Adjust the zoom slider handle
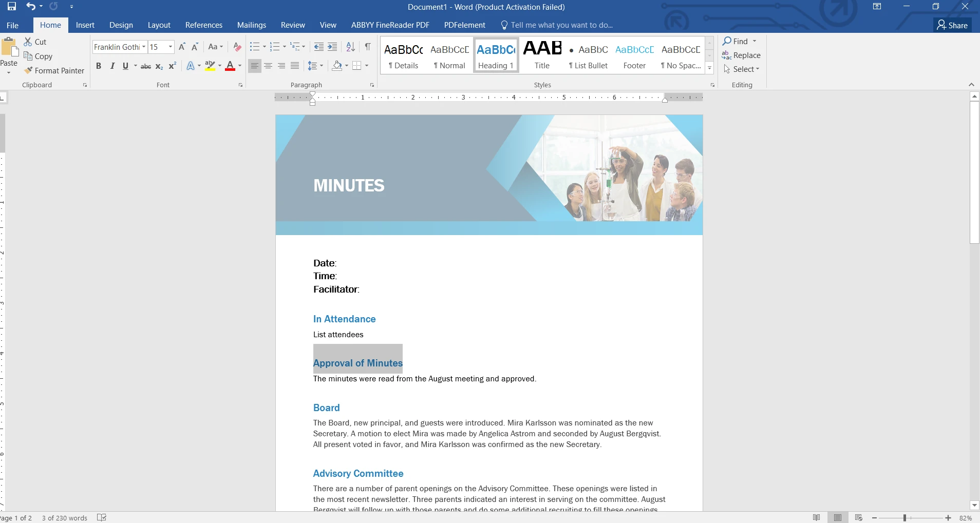Screen dimensions: 980x523 [x=905, y=518]
